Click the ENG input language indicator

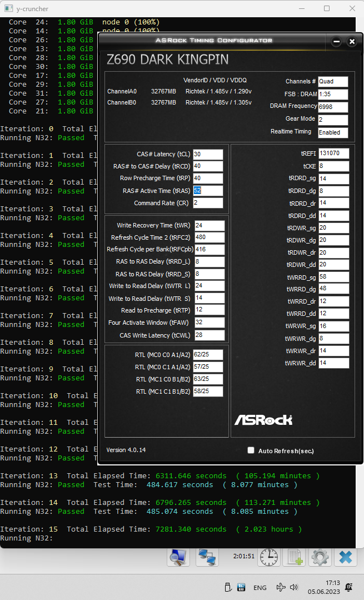(260, 587)
